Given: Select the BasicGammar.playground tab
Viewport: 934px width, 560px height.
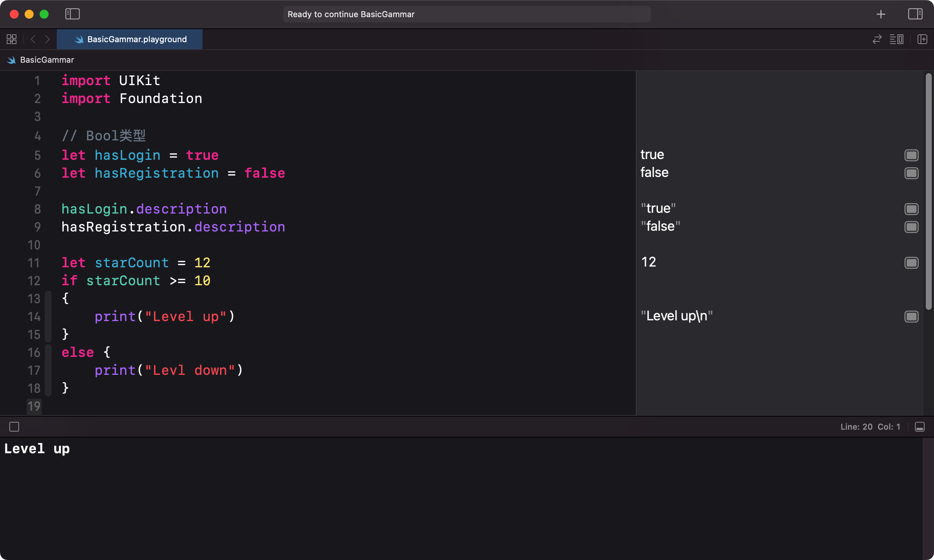Looking at the screenshot, I should click(x=130, y=39).
